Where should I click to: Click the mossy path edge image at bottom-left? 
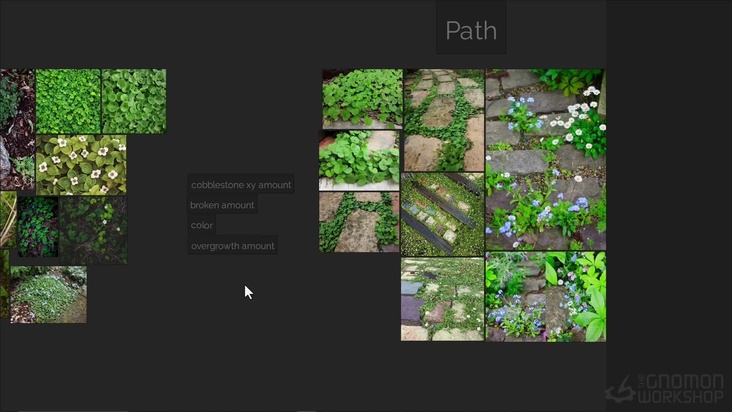click(x=48, y=294)
